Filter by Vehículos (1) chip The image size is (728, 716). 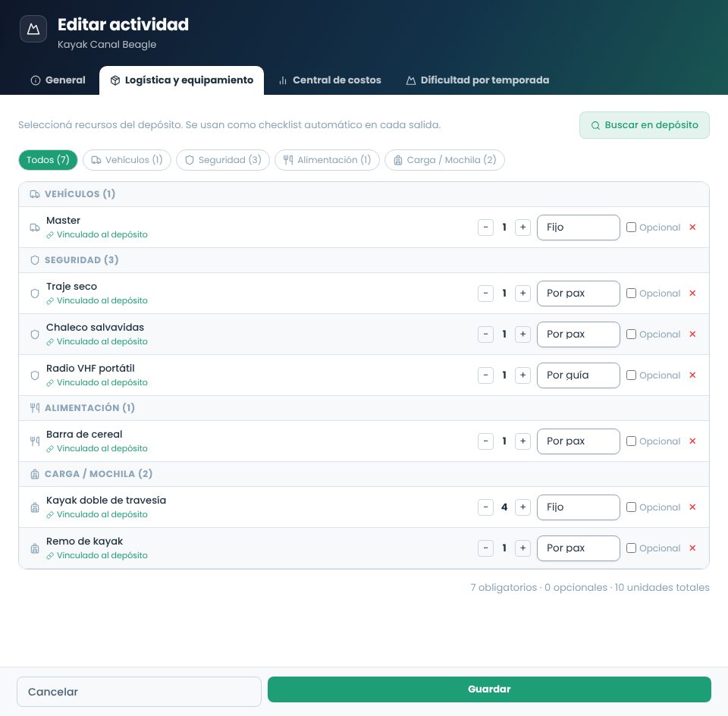[x=127, y=160]
